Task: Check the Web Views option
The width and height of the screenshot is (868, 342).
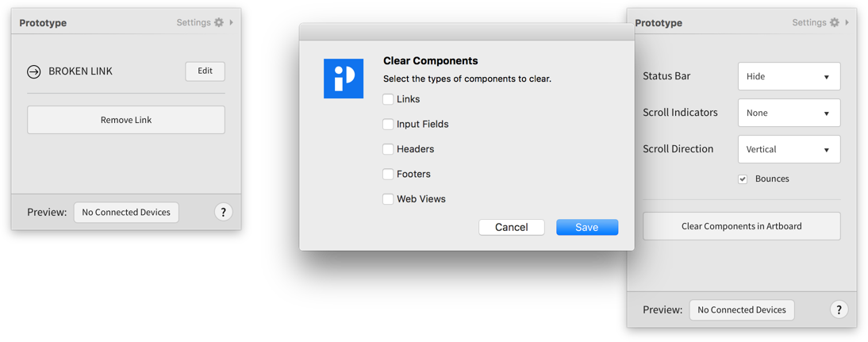Action: tap(388, 199)
